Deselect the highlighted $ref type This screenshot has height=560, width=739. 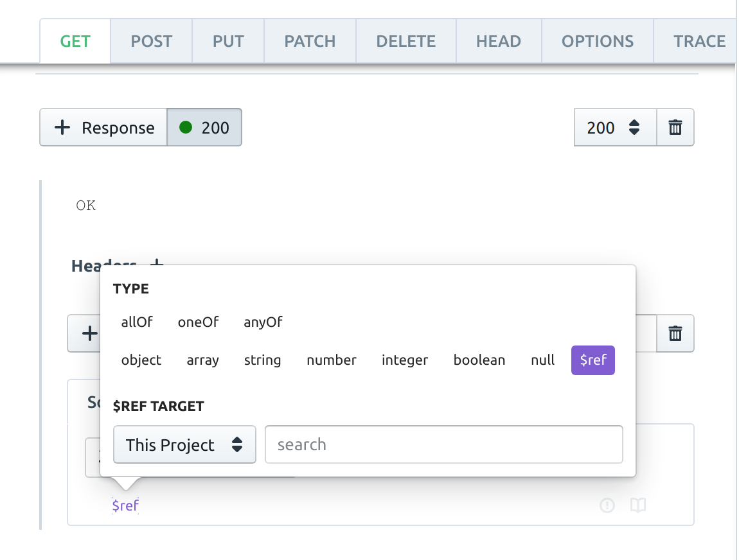tap(592, 360)
